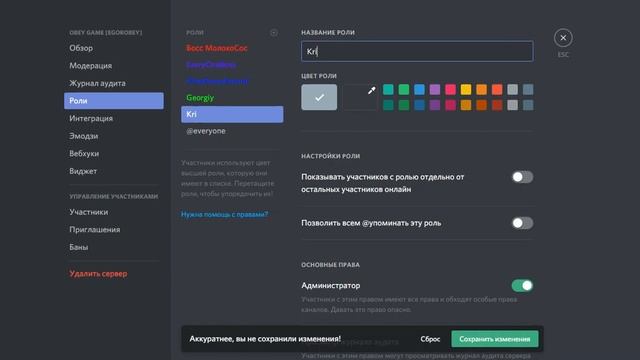Toggle allowing everyone to @mention this role
Image resolution: width=640 pixels, height=360 pixels.
(x=522, y=223)
